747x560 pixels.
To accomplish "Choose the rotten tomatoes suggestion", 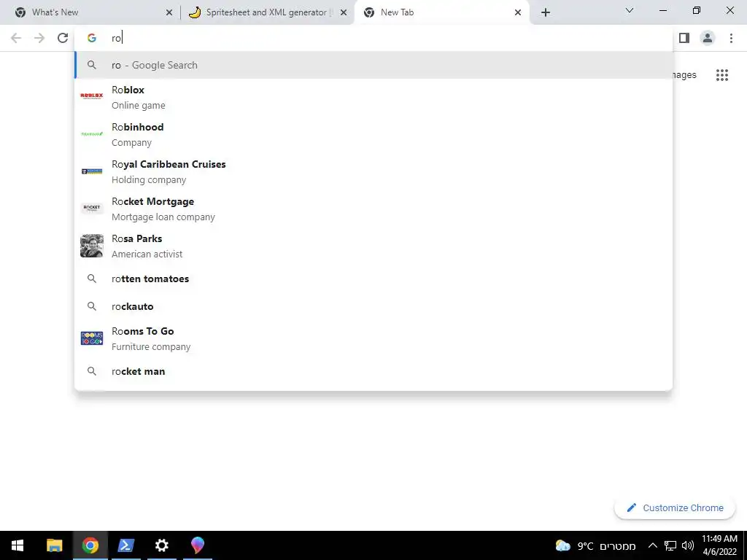I will point(373,279).
